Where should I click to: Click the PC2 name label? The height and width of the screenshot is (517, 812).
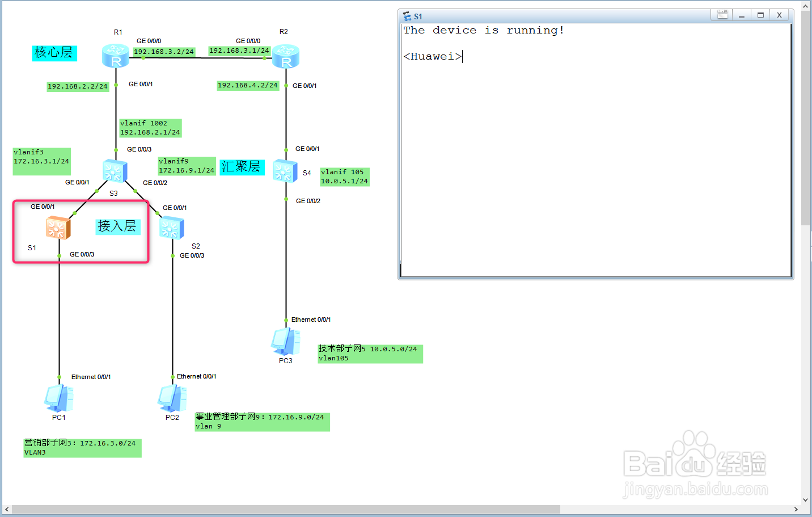pos(172,418)
